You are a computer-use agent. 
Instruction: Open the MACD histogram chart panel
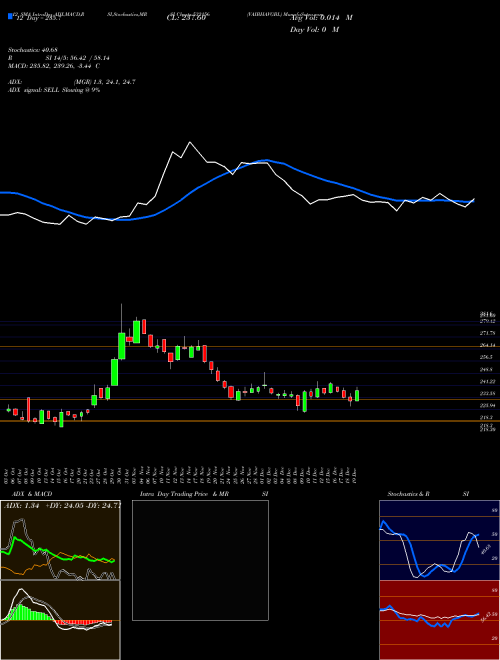click(60, 620)
